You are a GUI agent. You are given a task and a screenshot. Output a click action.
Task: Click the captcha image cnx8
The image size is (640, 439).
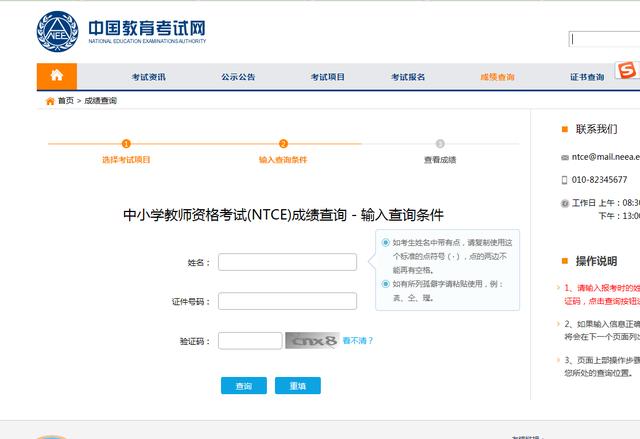[312, 341]
